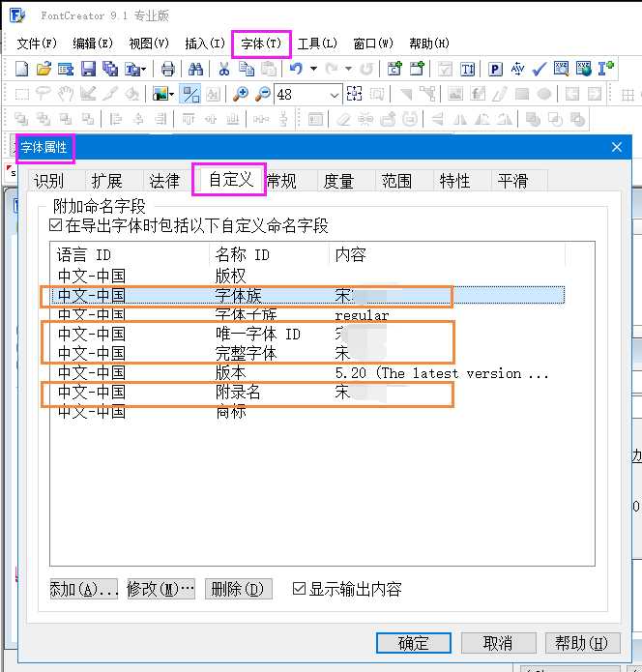The width and height of the screenshot is (642, 672).
Task: Expand the Undo history dropdown arrow
Action: [313, 69]
